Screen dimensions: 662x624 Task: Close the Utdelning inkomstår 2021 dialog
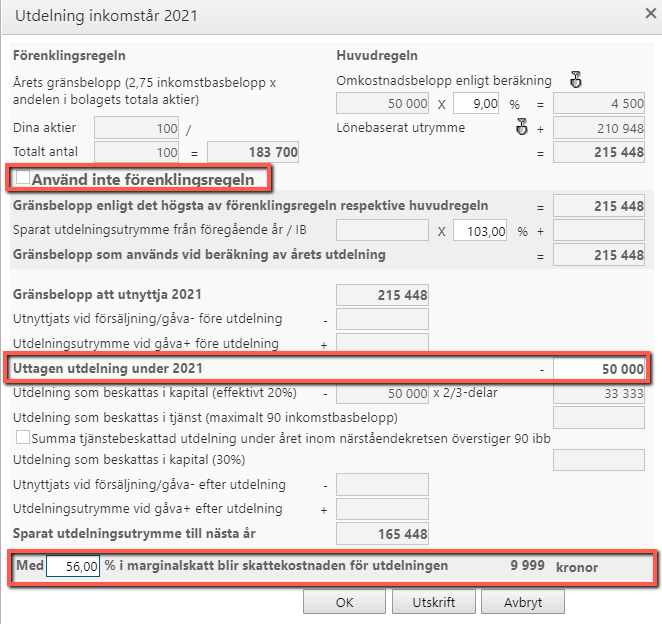click(651, 14)
